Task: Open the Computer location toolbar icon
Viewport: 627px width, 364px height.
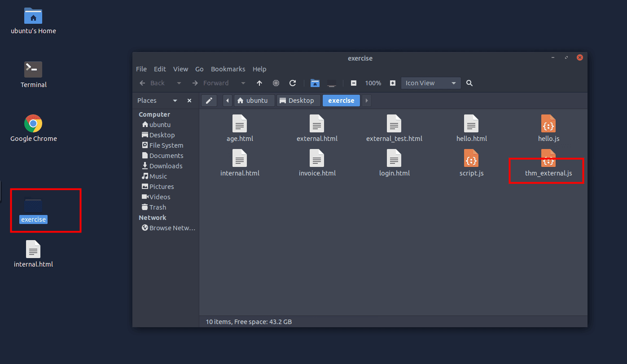Action: [x=332, y=83]
